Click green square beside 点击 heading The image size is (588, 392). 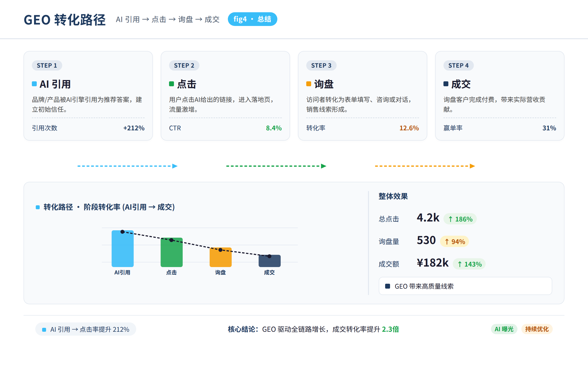171,84
